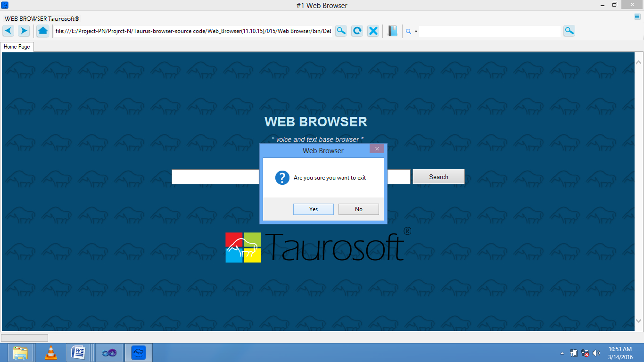This screenshot has width=644, height=362.
Task: Confirm exit by clicking Yes
Action: pos(314,209)
